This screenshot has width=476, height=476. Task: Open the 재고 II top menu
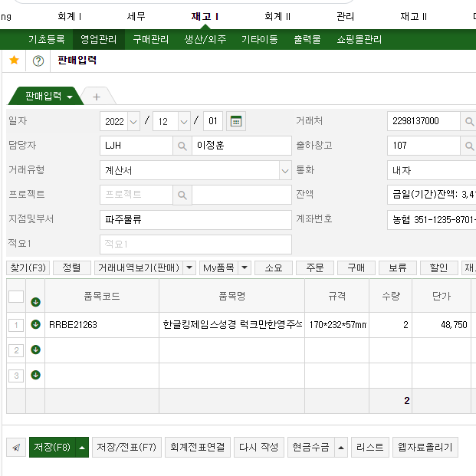click(x=413, y=16)
